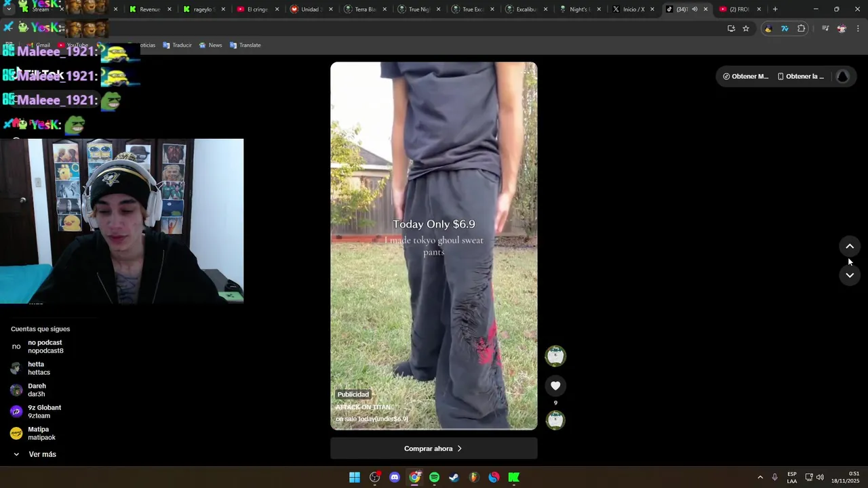Open News bookmark

click(x=210, y=45)
